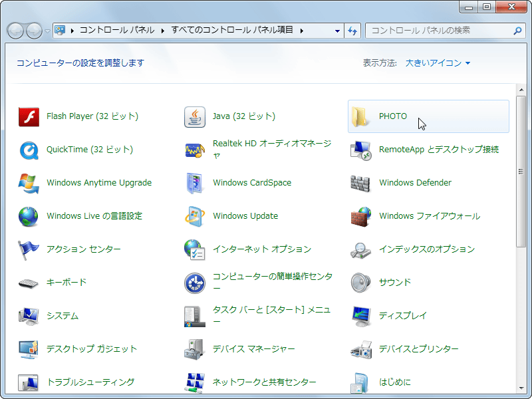The image size is (532, 399).
Task: Open the Action Center flag icon
Action: [29, 250]
